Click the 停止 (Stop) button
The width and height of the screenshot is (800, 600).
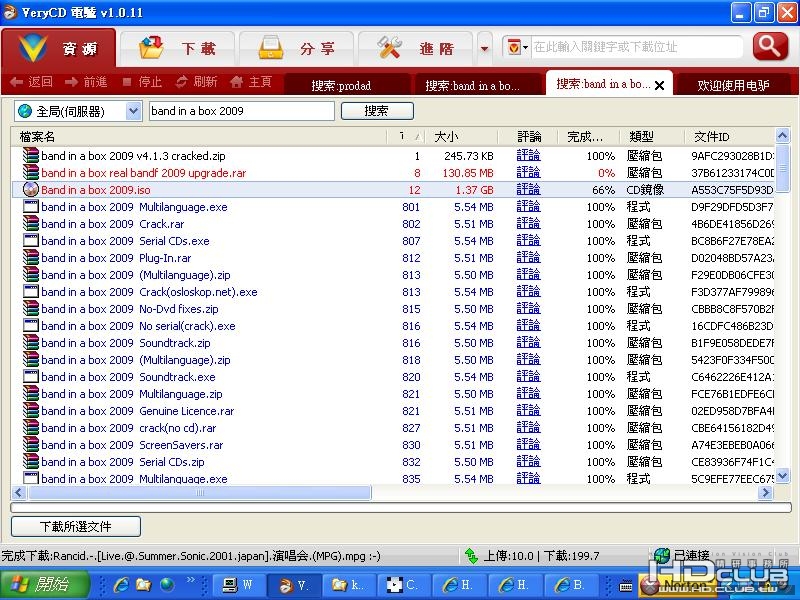coord(142,82)
